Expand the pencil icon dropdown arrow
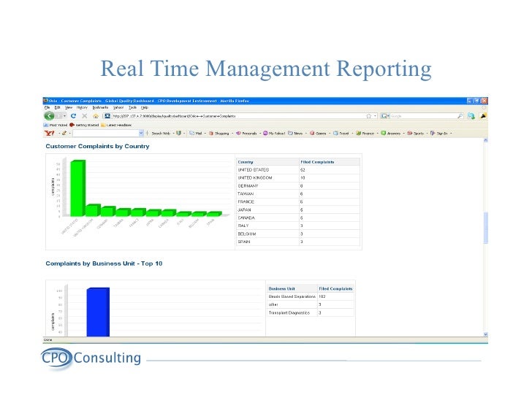This screenshot has width=532, height=411. coord(69,133)
